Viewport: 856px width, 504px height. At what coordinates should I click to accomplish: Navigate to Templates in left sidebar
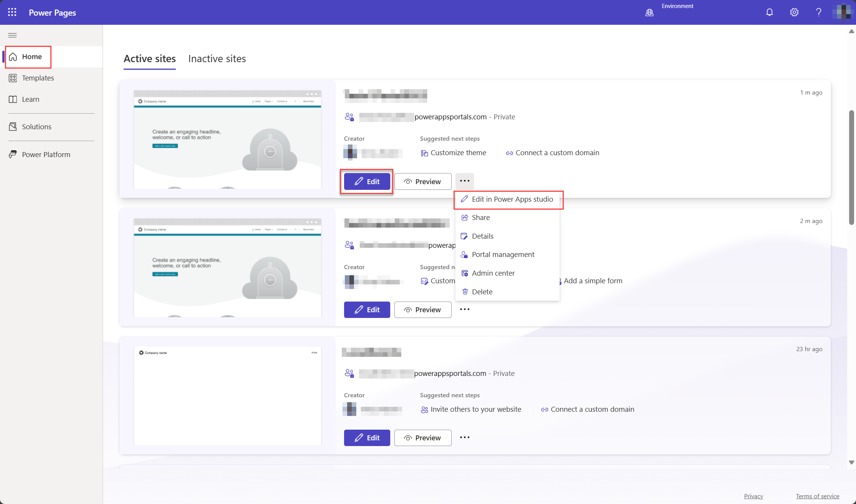(x=38, y=77)
